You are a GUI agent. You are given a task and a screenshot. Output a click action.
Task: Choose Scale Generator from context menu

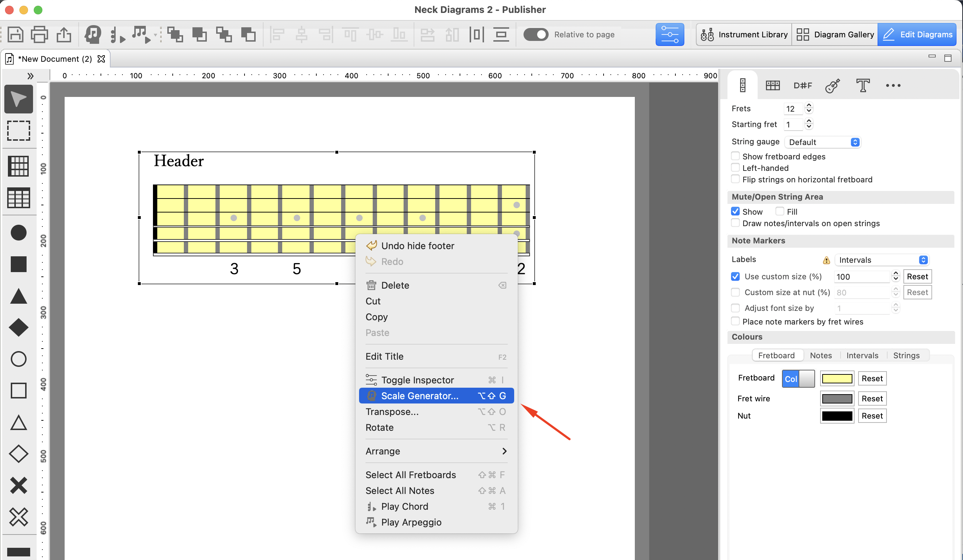coord(436,396)
